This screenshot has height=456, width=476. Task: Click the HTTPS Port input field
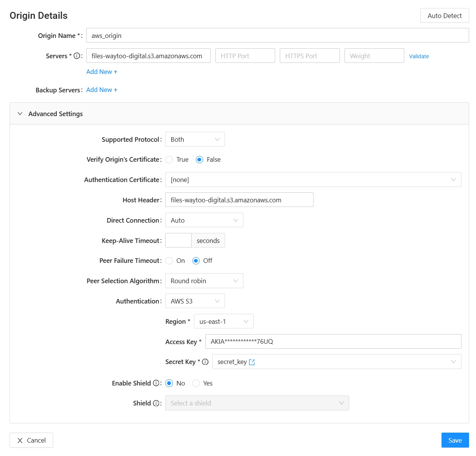(x=310, y=56)
